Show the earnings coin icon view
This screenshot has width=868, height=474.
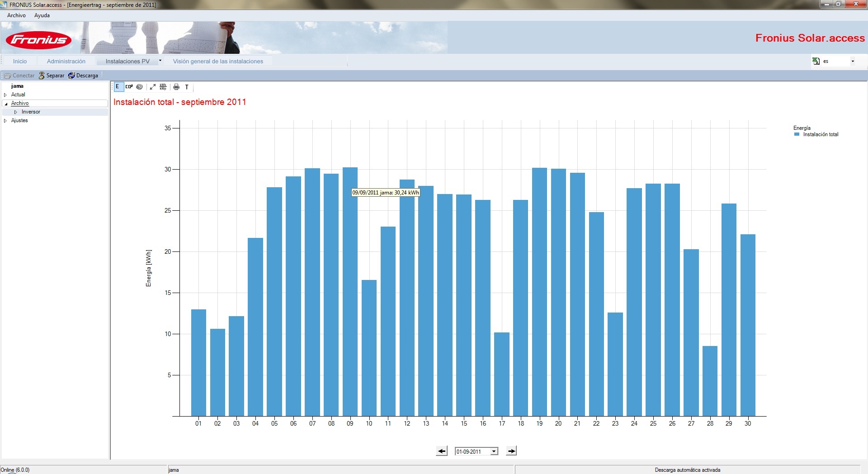[140, 87]
